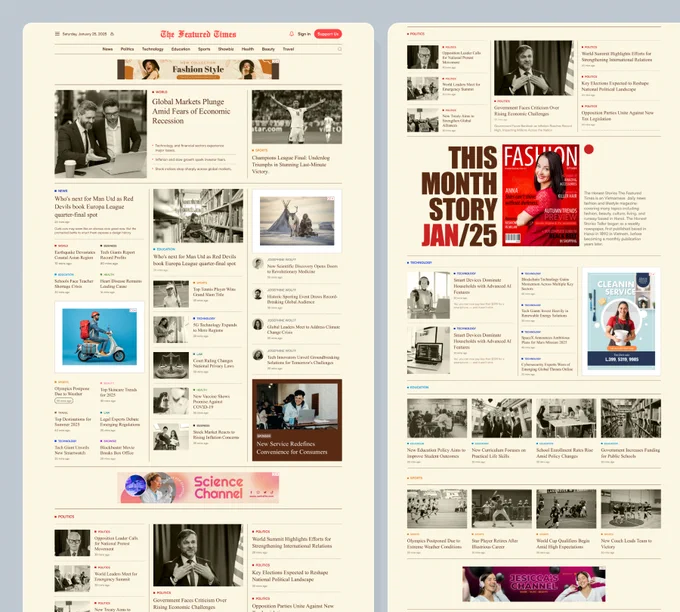Open the Stock Market Reacts article

(x=216, y=435)
